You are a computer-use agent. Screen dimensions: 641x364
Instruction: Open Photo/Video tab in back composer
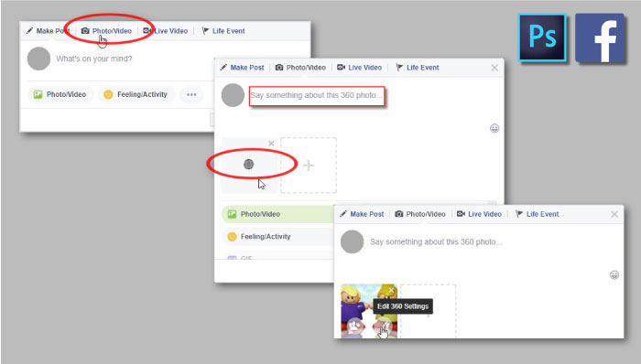(x=107, y=31)
